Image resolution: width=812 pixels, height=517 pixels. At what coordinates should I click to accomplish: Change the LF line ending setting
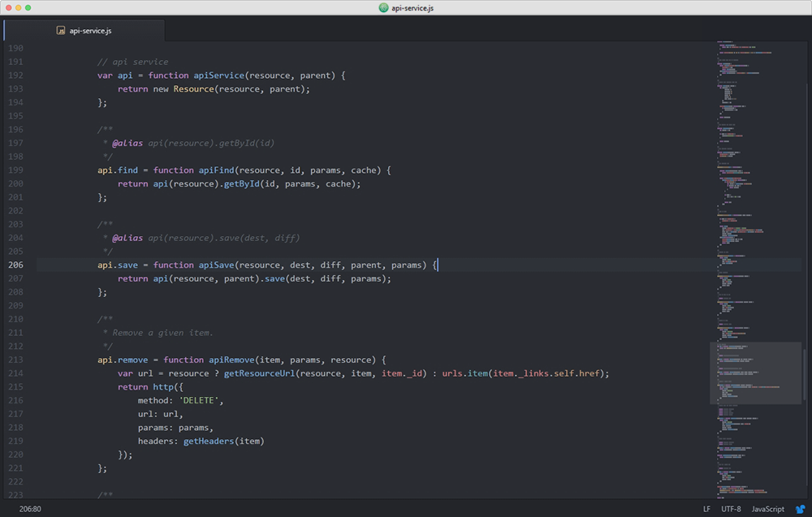[x=707, y=509]
